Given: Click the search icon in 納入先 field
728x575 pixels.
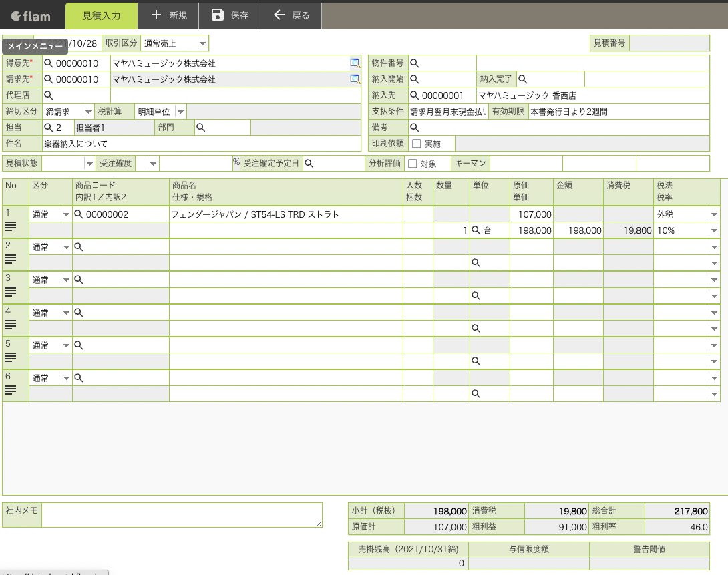Looking at the screenshot, I should tap(414, 95).
